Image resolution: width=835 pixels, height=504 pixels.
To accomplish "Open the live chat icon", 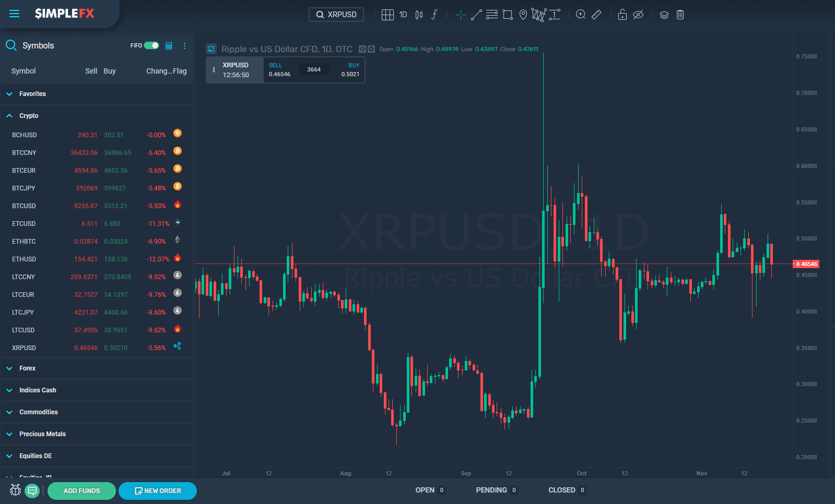I will click(32, 490).
